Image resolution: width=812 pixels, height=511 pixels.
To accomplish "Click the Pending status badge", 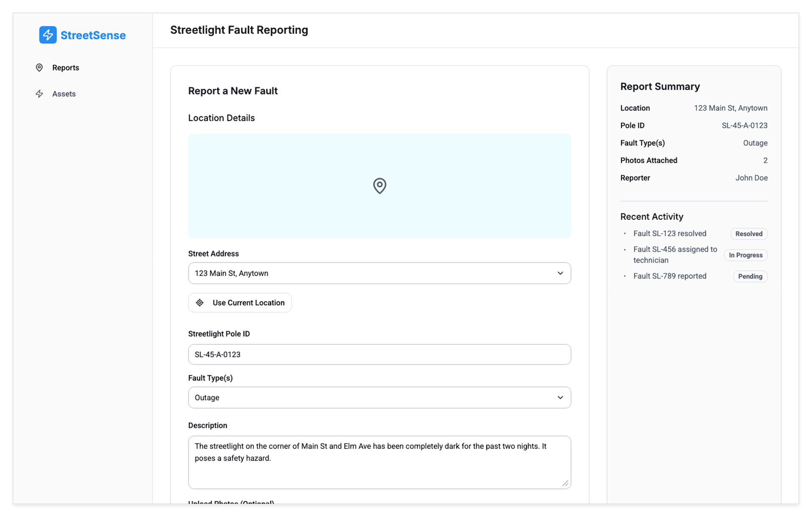I will pos(750,276).
